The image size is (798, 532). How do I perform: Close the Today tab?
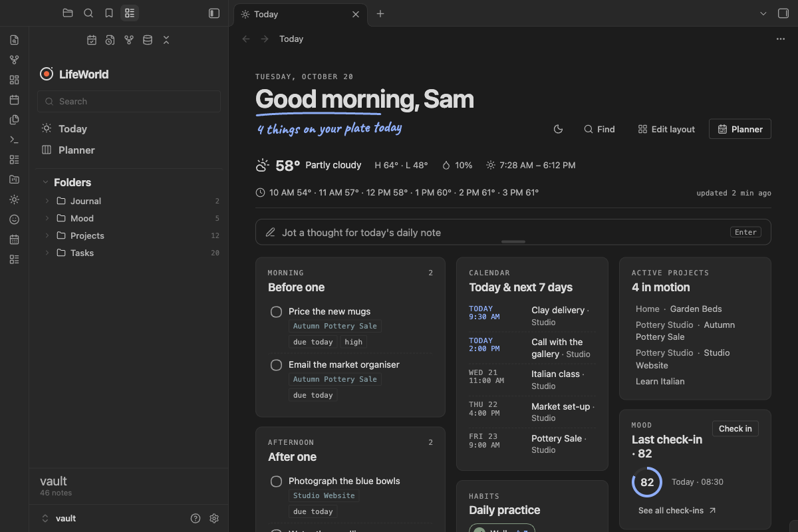point(356,14)
